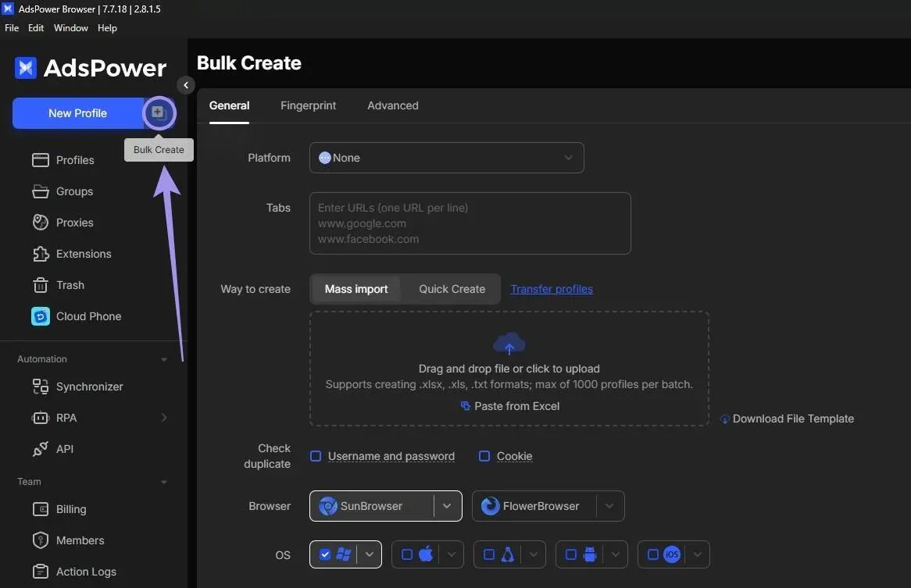Enable the Username and password duplicate check
911x588 pixels.
(315, 456)
